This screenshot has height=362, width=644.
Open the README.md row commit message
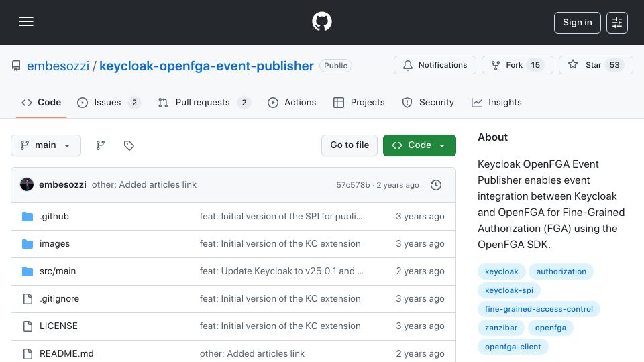click(252, 353)
